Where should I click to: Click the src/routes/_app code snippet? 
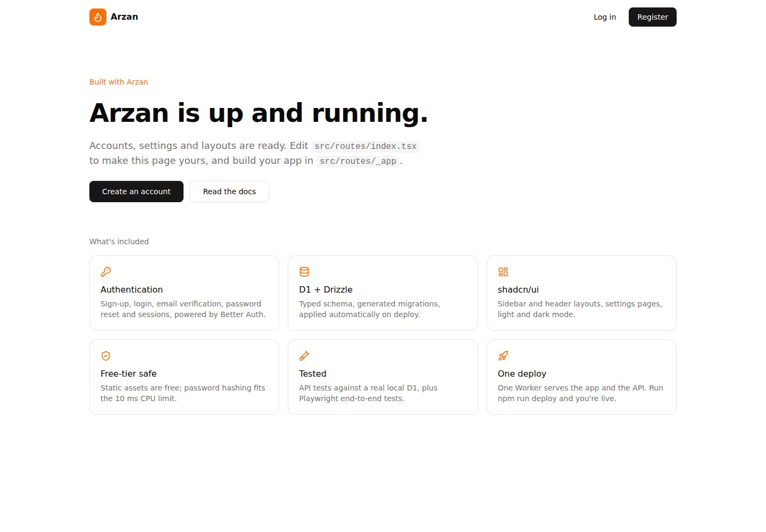(358, 161)
